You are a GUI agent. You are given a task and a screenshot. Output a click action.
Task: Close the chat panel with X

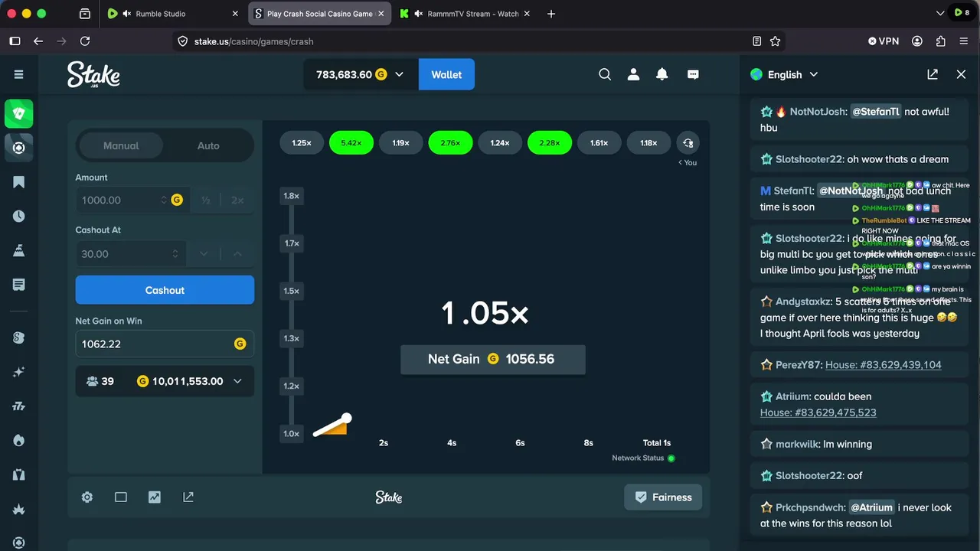[961, 74]
